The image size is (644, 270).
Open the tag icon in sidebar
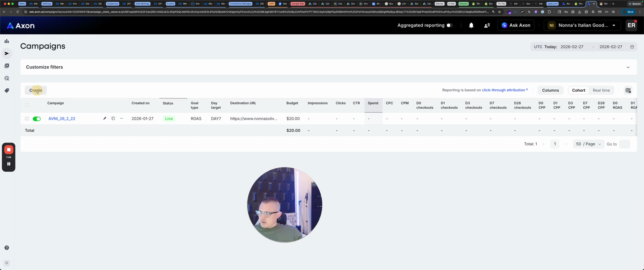pos(7,91)
